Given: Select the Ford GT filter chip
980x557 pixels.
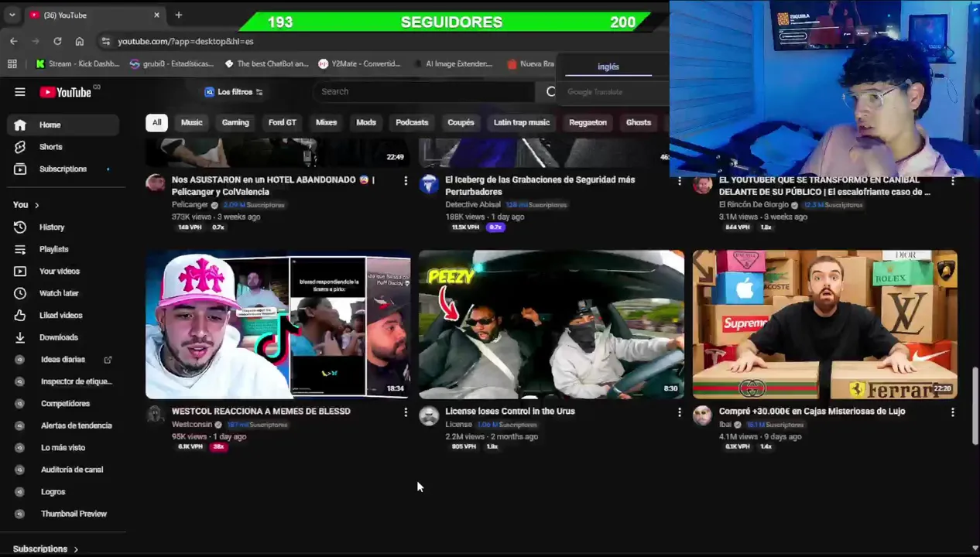Looking at the screenshot, I should pyautogui.click(x=282, y=122).
